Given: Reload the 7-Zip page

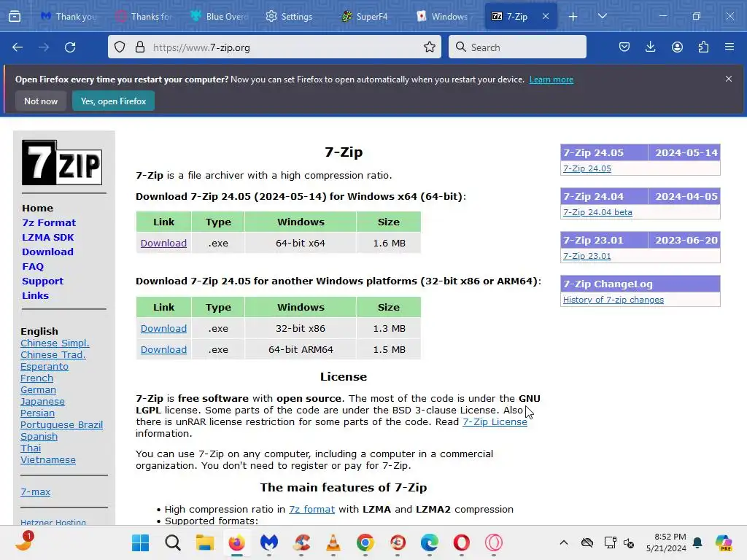Looking at the screenshot, I should coord(70,47).
